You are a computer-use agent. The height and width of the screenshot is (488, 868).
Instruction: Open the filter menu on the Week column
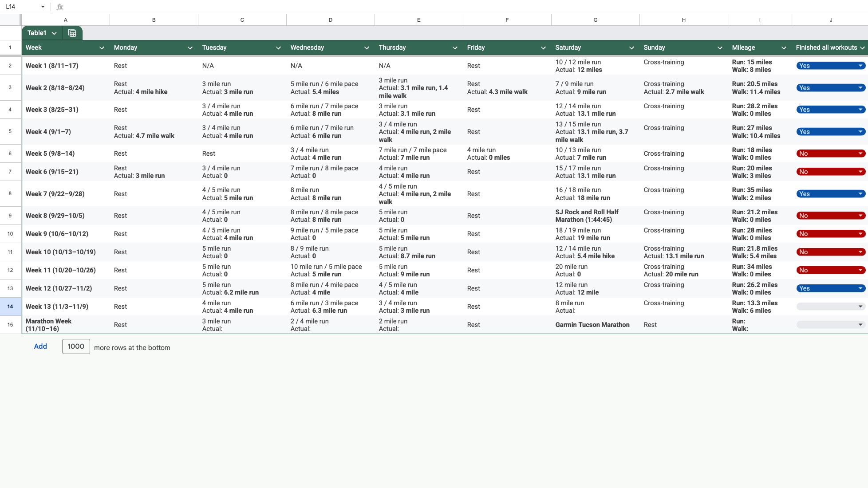pyautogui.click(x=102, y=47)
